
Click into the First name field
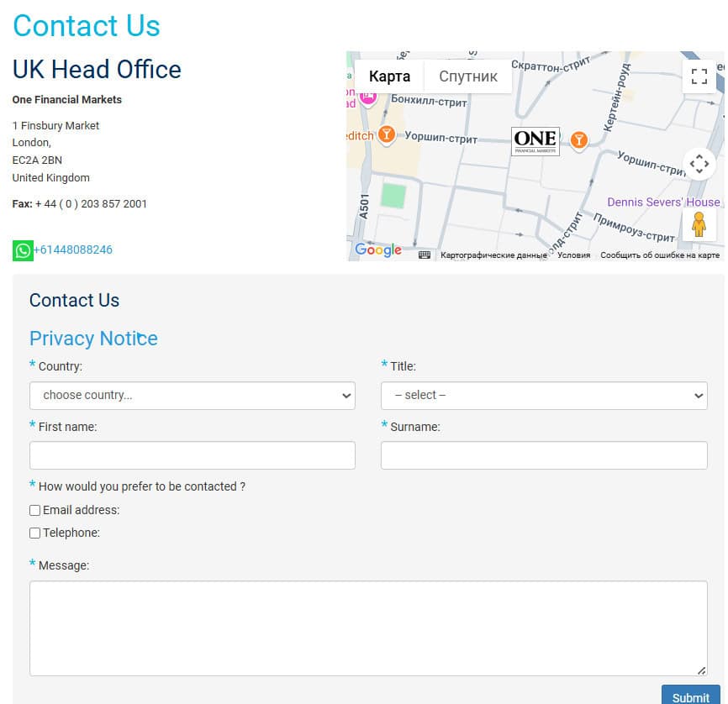(193, 455)
